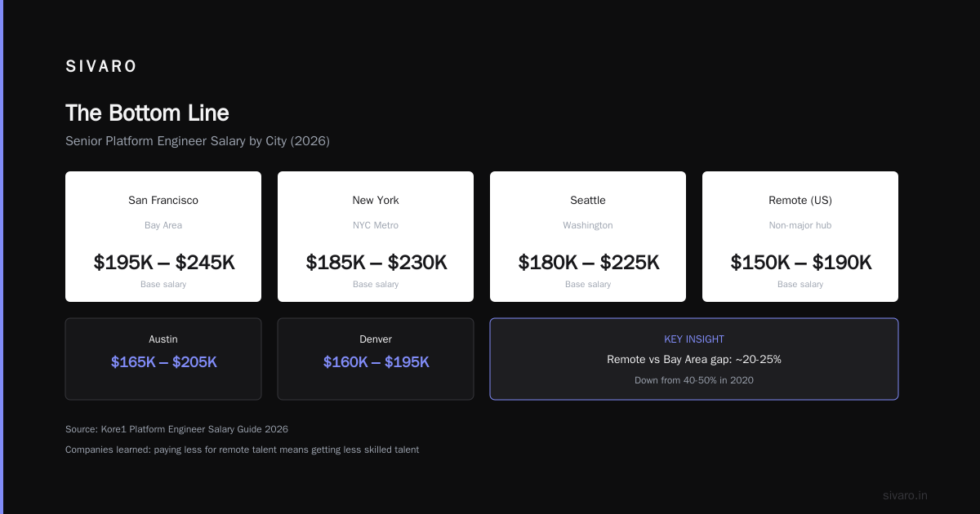Click the $150K – $190K salary range
Screen dimensions: 980x514
(x=800, y=262)
